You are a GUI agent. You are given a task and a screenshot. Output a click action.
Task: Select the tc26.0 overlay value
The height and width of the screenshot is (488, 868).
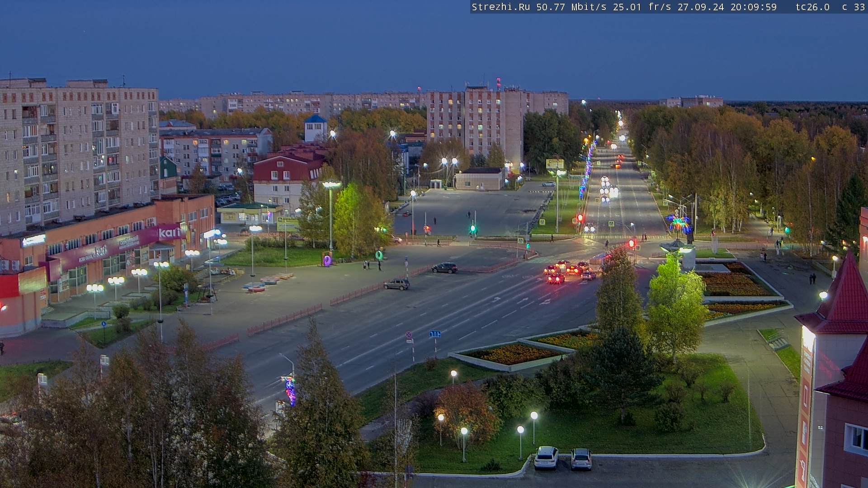pyautogui.click(x=812, y=7)
